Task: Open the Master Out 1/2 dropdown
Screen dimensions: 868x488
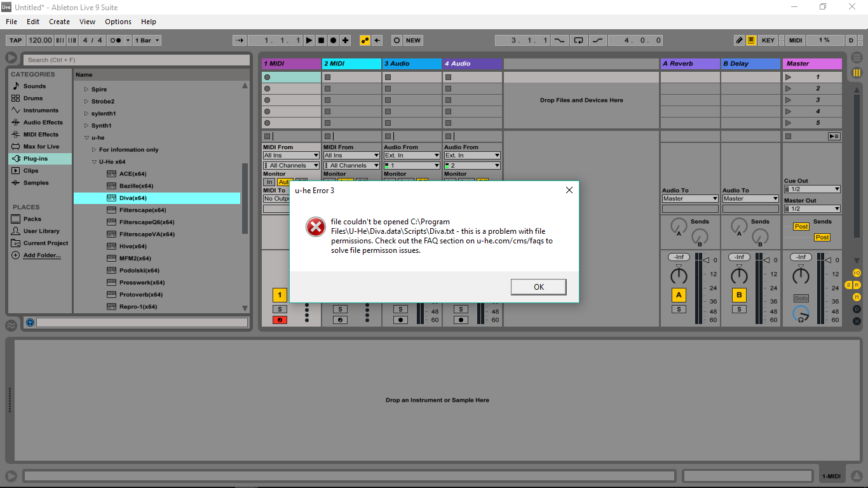Action: [x=812, y=208]
